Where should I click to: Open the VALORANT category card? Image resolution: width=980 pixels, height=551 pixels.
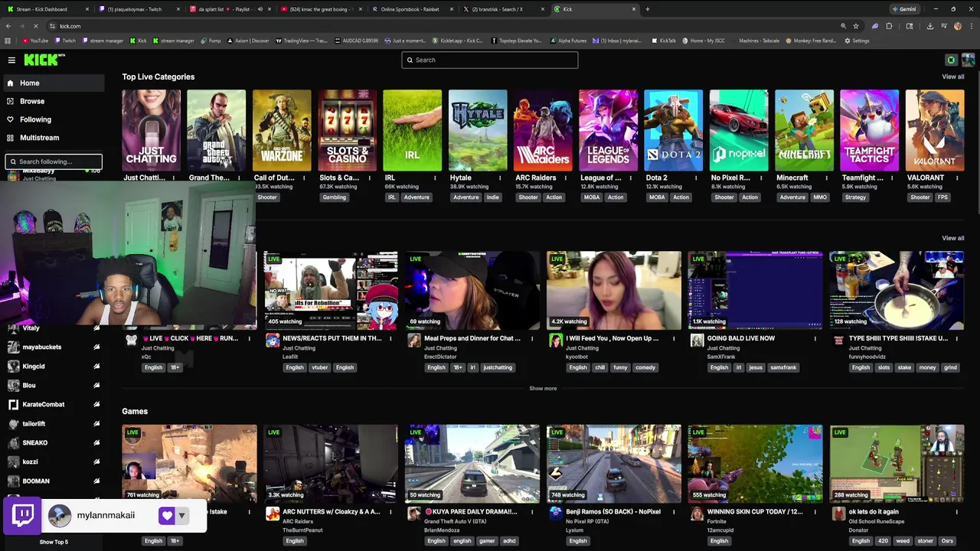(935, 130)
